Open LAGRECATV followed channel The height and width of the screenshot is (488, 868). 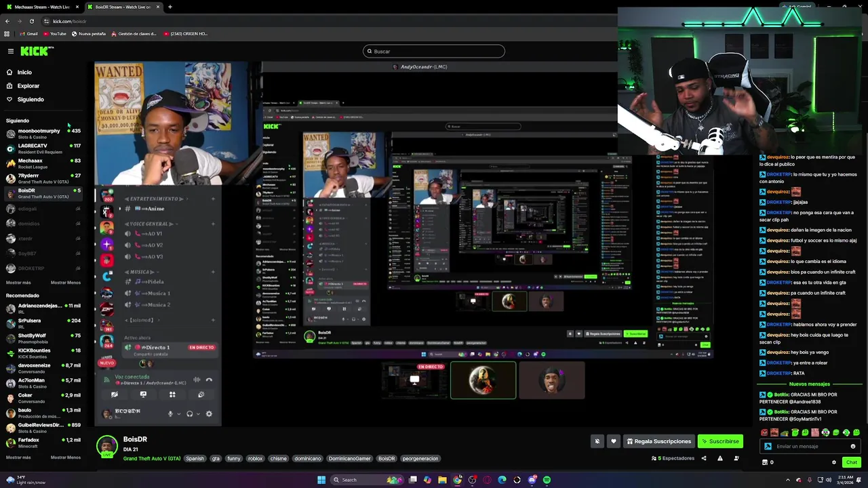pyautogui.click(x=43, y=148)
